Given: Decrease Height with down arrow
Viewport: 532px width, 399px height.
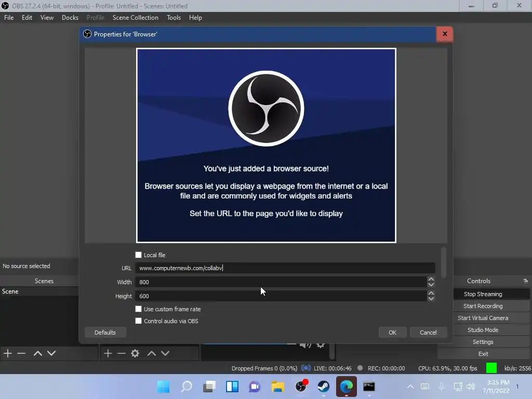Looking at the screenshot, I should coord(431,299).
